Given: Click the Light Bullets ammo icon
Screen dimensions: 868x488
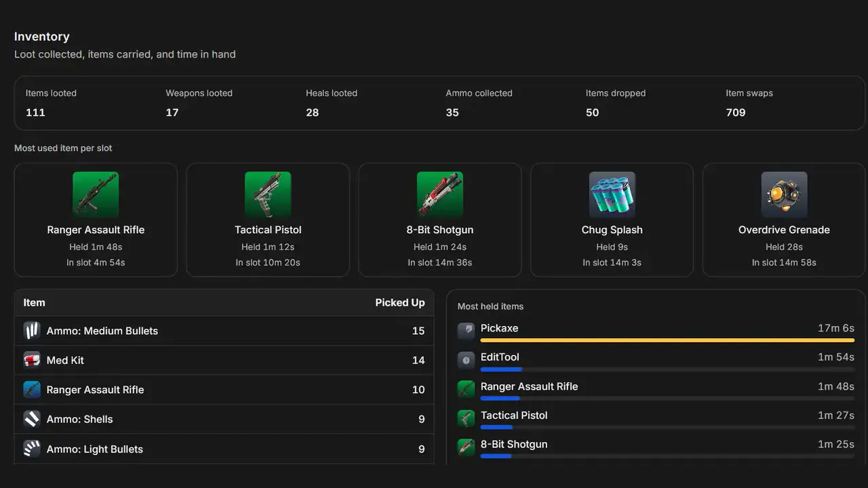Looking at the screenshot, I should click(x=32, y=449).
